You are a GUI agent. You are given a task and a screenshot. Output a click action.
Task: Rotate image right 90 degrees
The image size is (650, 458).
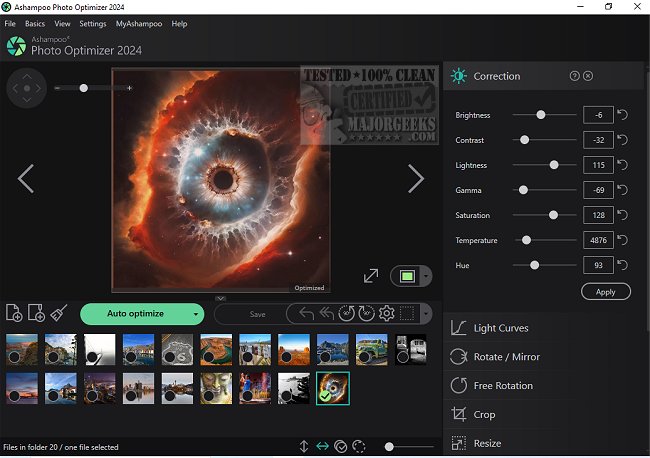tap(366, 314)
